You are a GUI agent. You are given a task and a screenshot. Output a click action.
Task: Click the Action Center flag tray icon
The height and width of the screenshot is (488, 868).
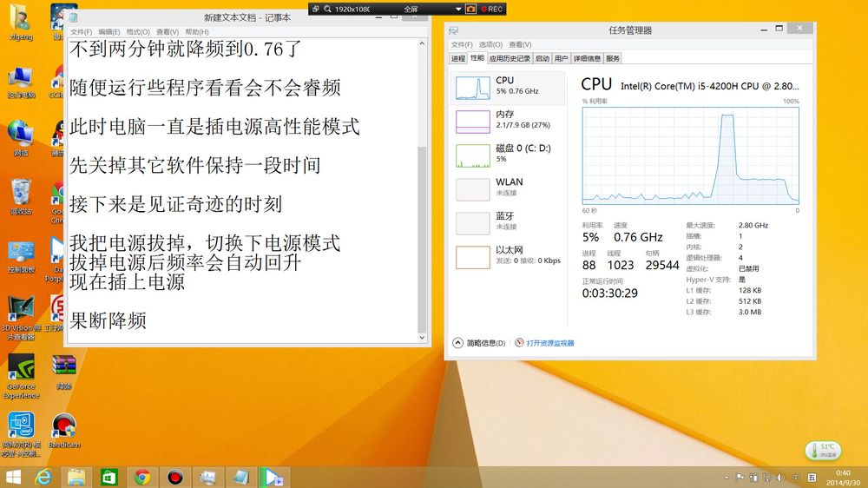tap(740, 477)
